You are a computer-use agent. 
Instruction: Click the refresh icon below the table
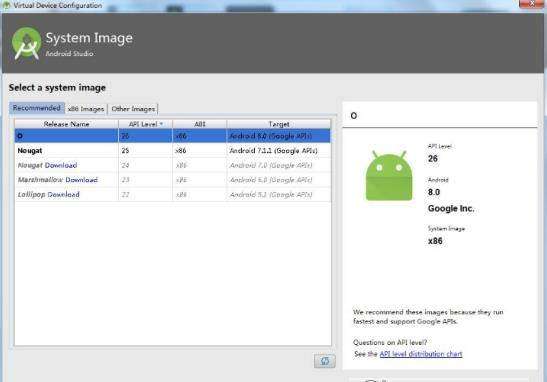324,361
